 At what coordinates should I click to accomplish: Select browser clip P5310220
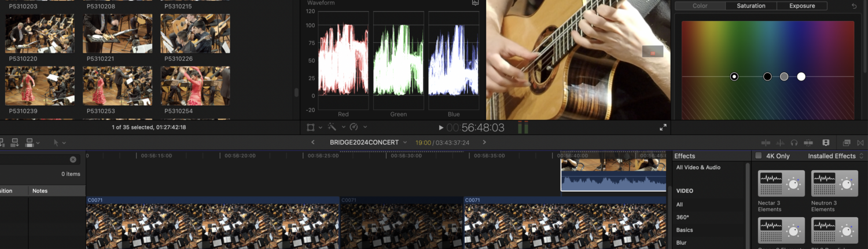(40, 34)
